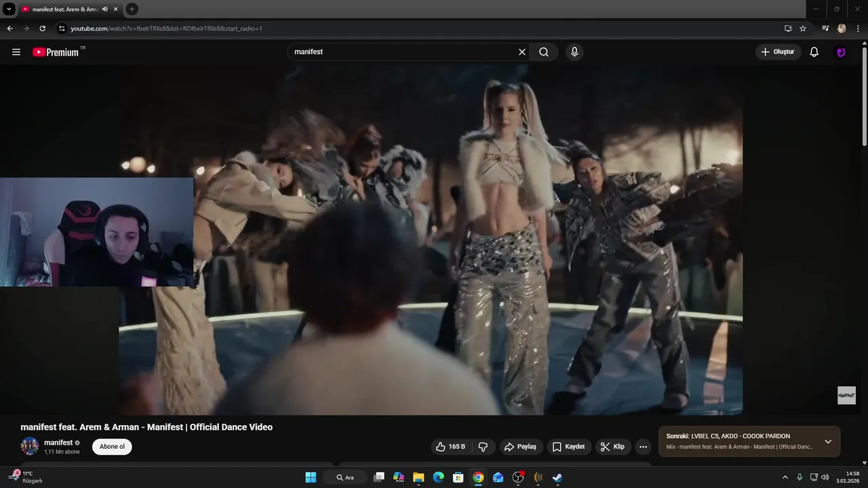Dislike the video with thumbs down
The width and height of the screenshot is (868, 488).
coord(483,447)
